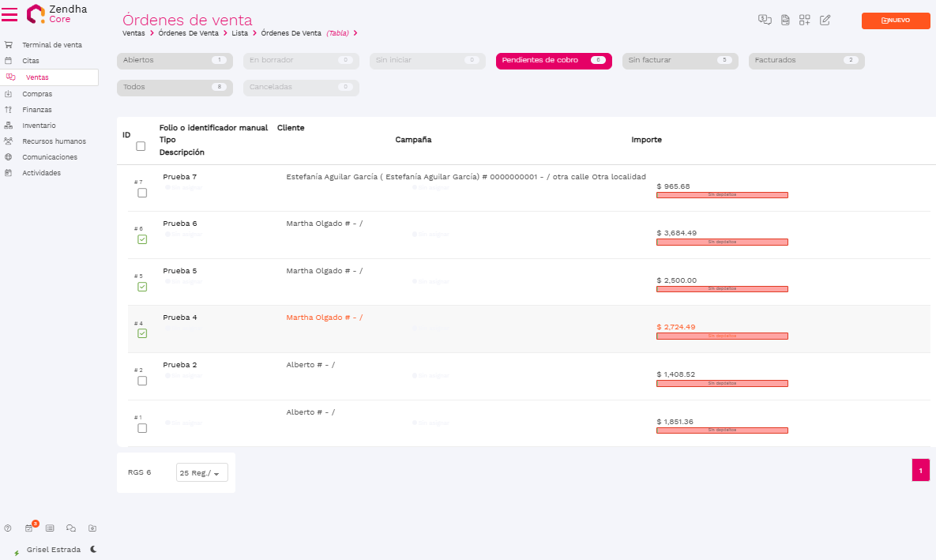Image resolution: width=936 pixels, height=560 pixels.
Task: Click the add widget grid icon
Action: click(805, 21)
